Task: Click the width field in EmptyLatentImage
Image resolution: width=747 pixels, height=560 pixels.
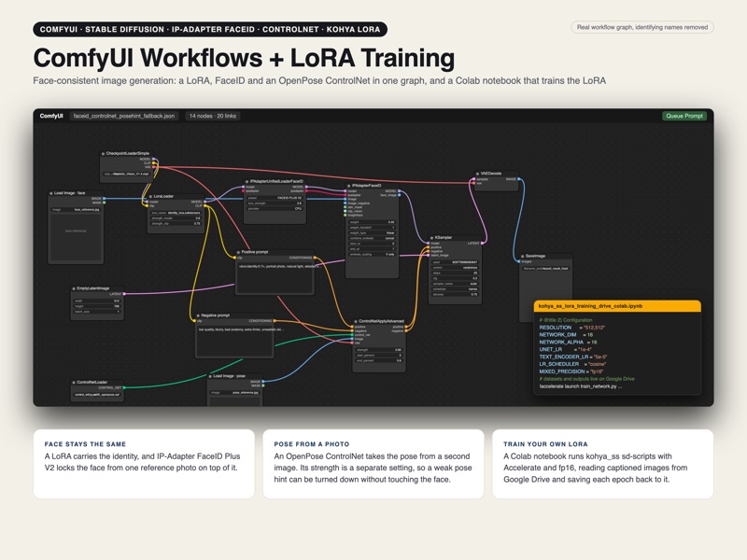Action: [97, 301]
